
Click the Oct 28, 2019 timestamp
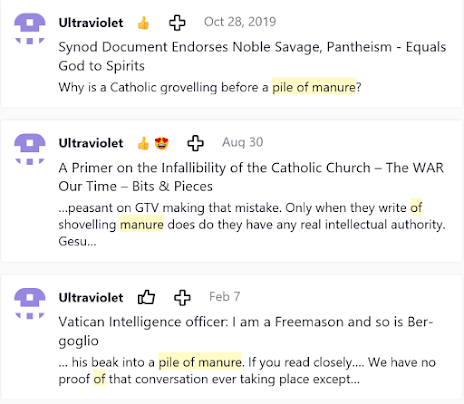pos(240,22)
